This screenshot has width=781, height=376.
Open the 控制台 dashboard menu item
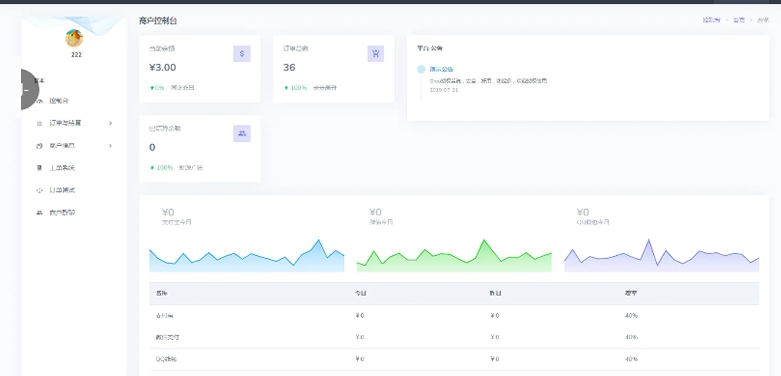click(59, 101)
